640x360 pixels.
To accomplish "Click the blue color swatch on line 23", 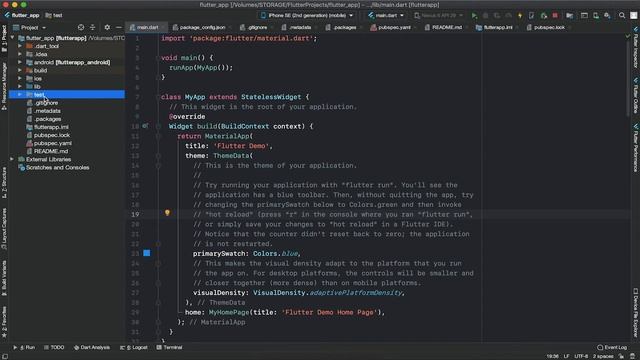I will [147, 253].
